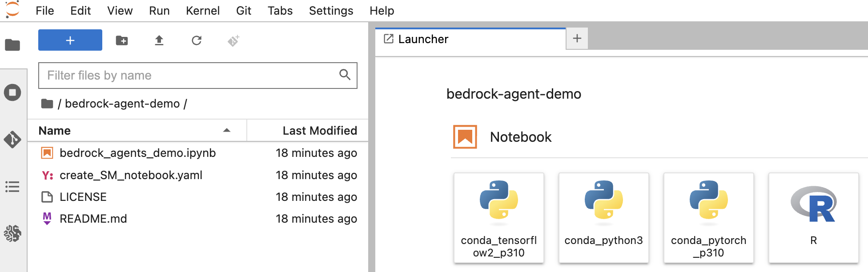Viewport: 868px width, 272px height.
Task: Select bedrock_agents_demo.ipynb file
Action: 198,153
